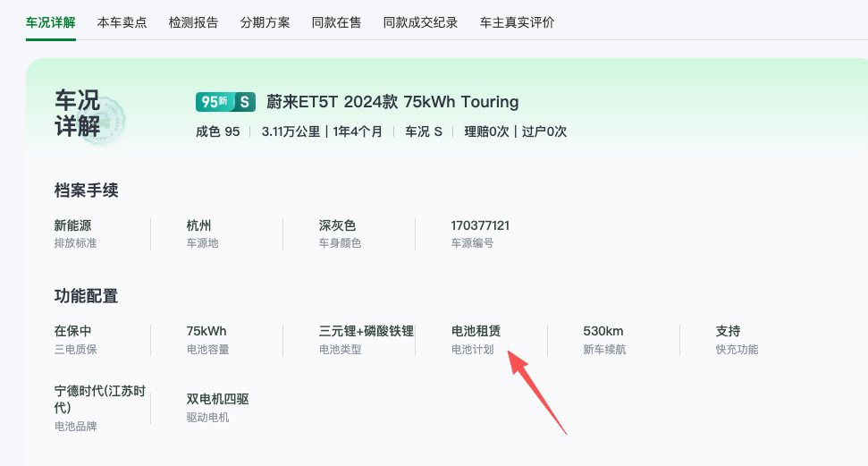This screenshot has width=868, height=466.
Task: Click the 理赔0次 text
Action: 486,131
